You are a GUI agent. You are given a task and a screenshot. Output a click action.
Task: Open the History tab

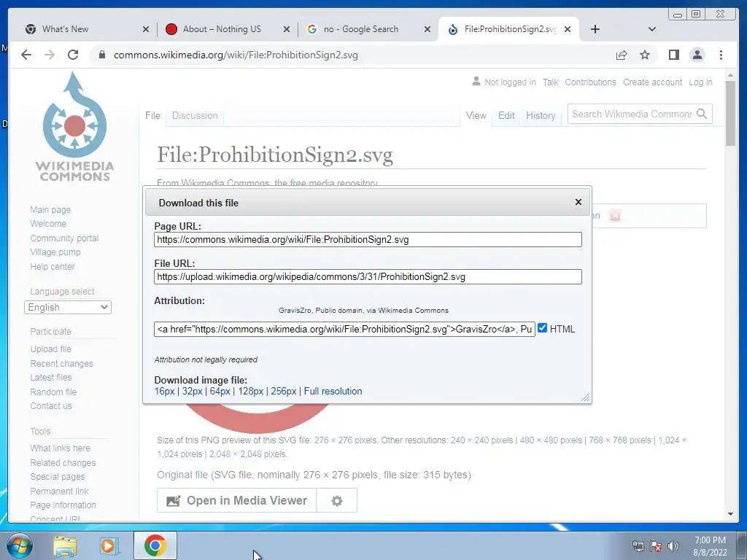click(541, 116)
